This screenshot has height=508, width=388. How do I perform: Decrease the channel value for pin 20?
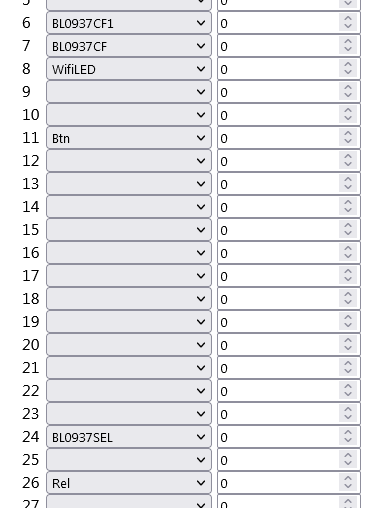[x=348, y=349]
